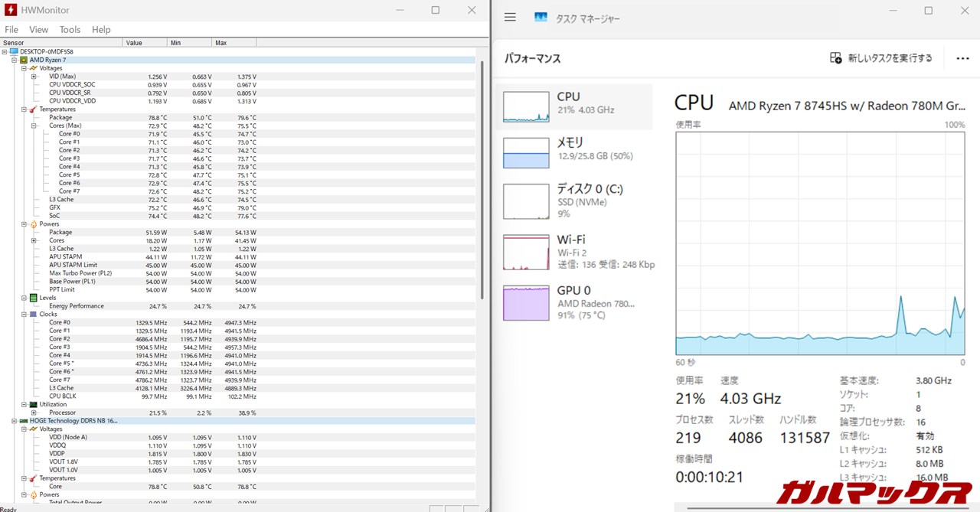Select the CPU performance graph thumbnail
This screenshot has height=512, width=980.
point(526,107)
